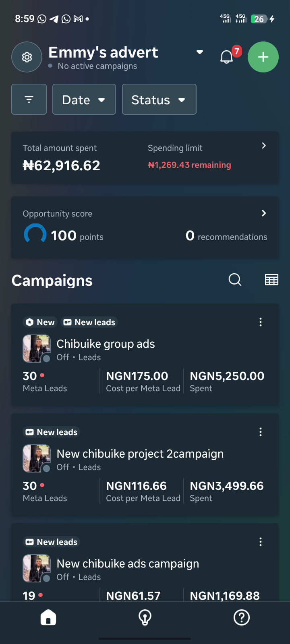
Task: Toggle status dot on Chibuike group ads thumbnail
Action: point(46,358)
